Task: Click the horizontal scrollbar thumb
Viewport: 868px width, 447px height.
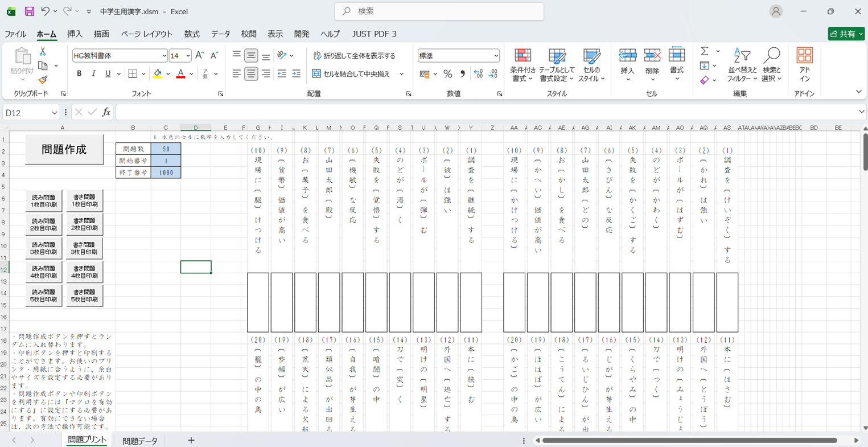Action: click(x=689, y=440)
